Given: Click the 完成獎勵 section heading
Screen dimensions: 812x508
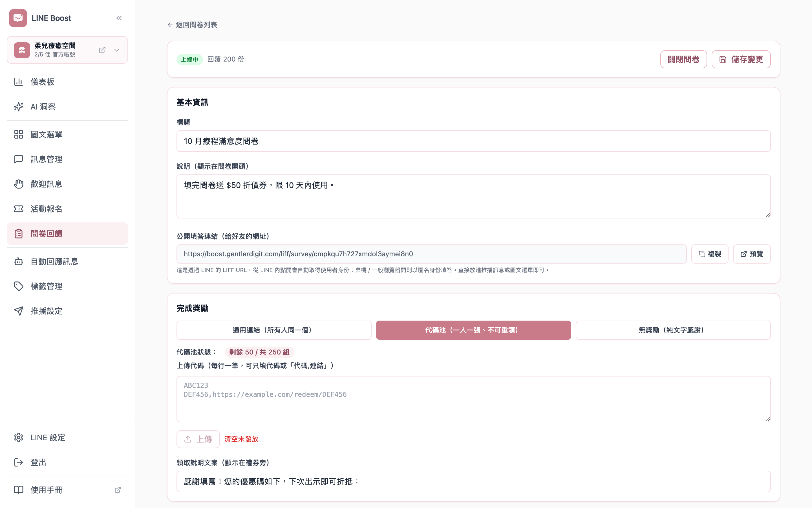Looking at the screenshot, I should tap(193, 308).
